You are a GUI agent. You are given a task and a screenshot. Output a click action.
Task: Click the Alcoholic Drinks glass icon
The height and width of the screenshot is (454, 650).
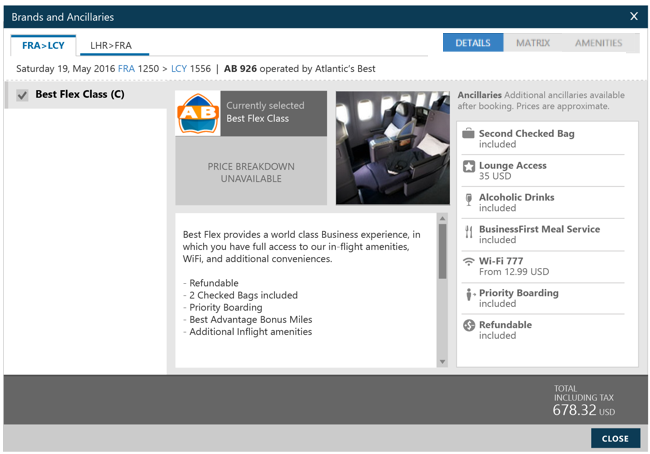pyautogui.click(x=468, y=199)
